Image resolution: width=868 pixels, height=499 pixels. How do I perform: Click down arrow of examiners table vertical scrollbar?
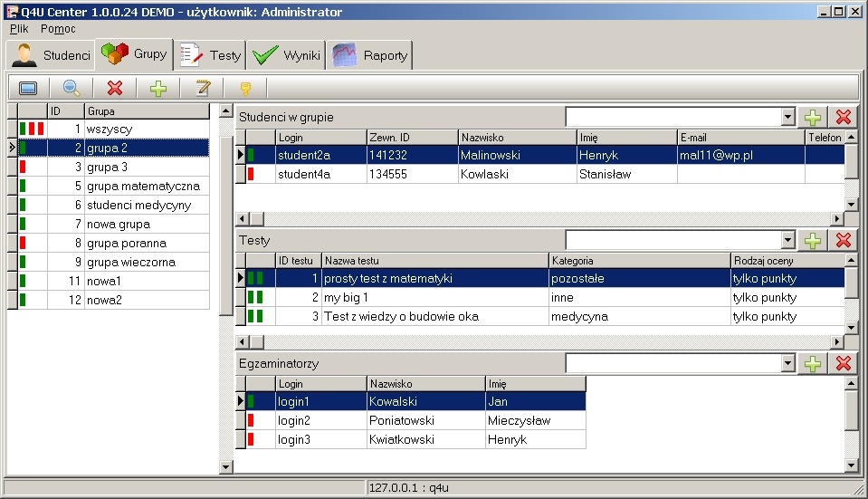(x=852, y=465)
